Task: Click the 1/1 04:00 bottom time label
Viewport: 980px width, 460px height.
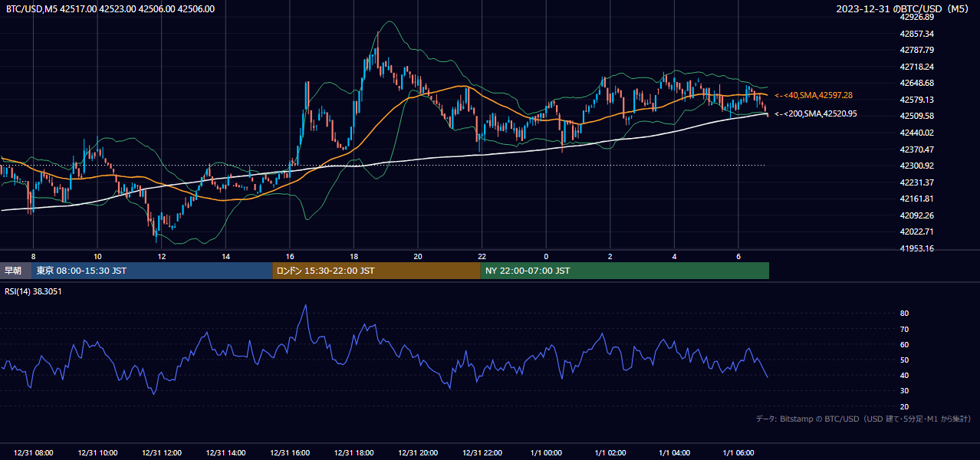Action: click(674, 452)
